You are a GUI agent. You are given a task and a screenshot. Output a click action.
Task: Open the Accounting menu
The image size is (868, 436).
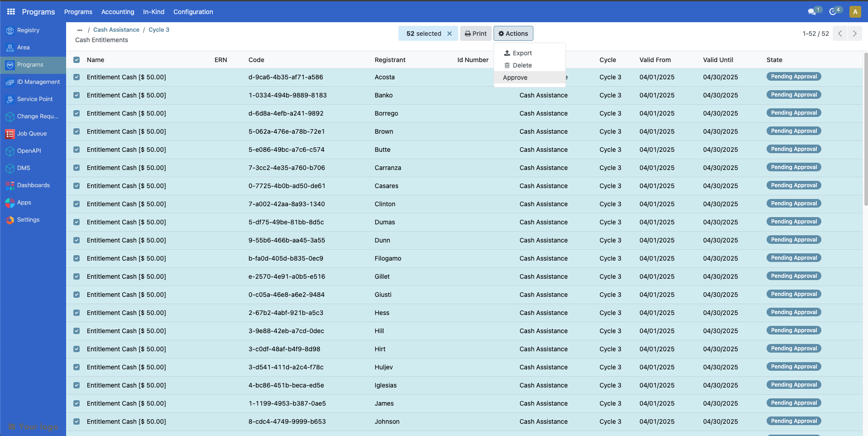pos(118,12)
